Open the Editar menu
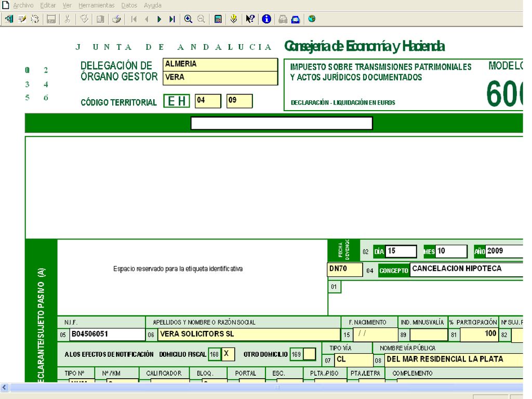Viewport: 532px width, 399px height. pos(48,5)
